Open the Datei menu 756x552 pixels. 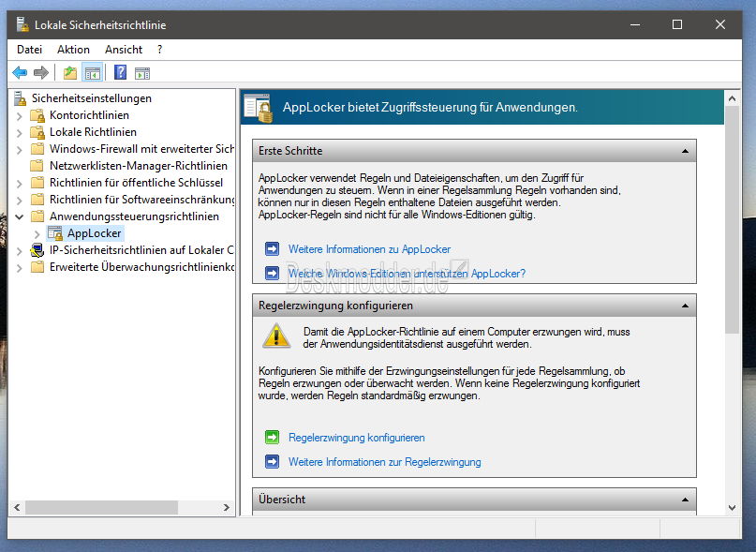coord(29,50)
